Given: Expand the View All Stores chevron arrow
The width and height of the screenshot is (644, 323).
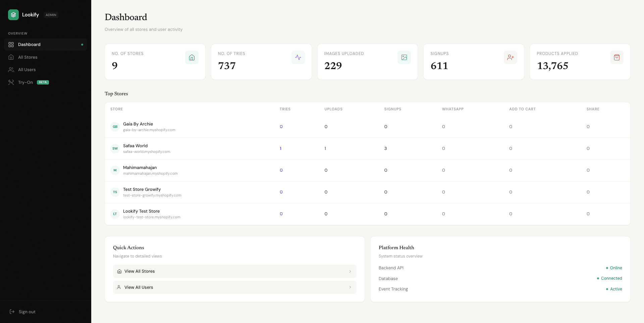Looking at the screenshot, I should 350,271.
